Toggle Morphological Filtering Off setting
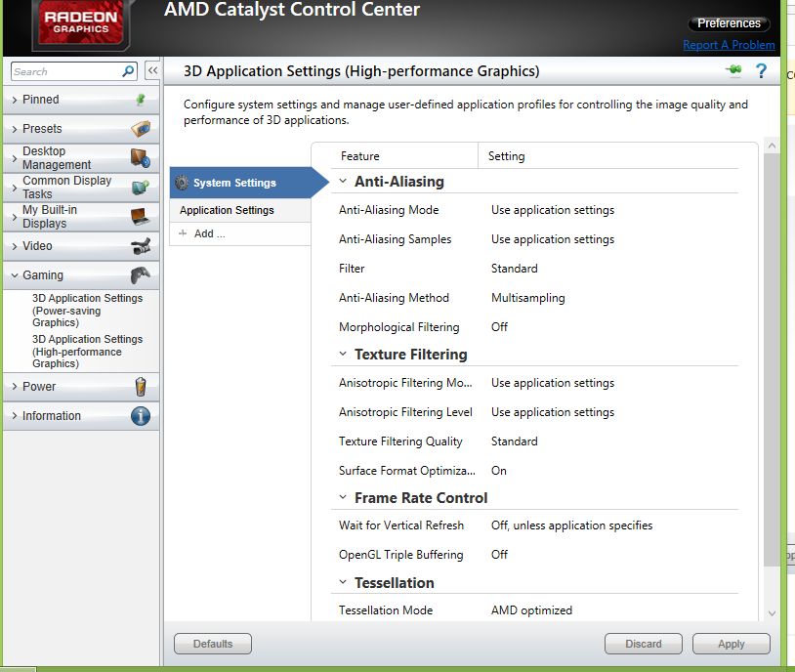 [x=499, y=327]
